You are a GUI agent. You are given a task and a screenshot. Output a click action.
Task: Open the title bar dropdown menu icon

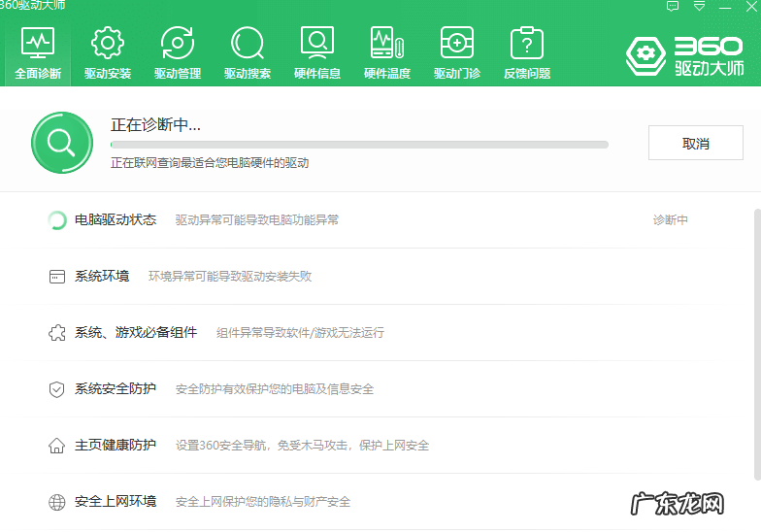[699, 6]
